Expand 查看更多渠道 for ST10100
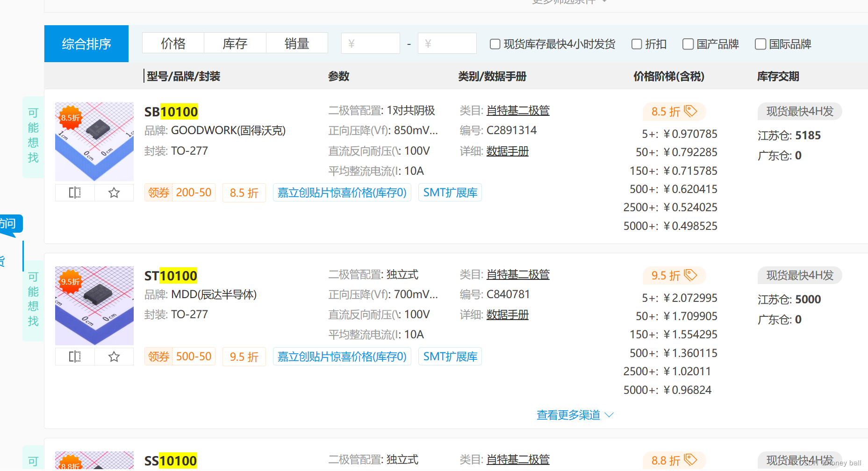 pos(575,415)
